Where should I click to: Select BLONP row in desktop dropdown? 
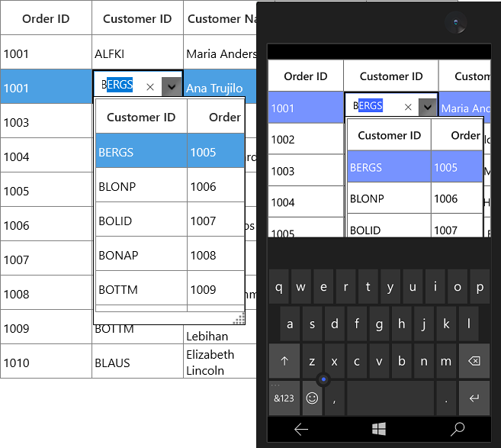point(170,185)
